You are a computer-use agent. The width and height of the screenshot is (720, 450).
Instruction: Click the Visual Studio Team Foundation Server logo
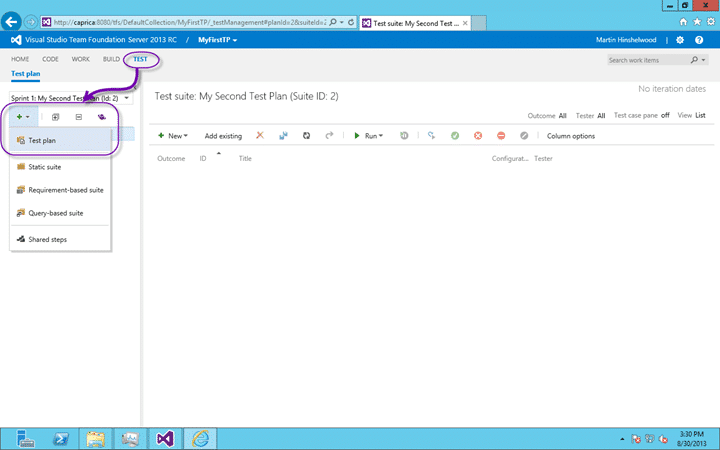[16, 40]
